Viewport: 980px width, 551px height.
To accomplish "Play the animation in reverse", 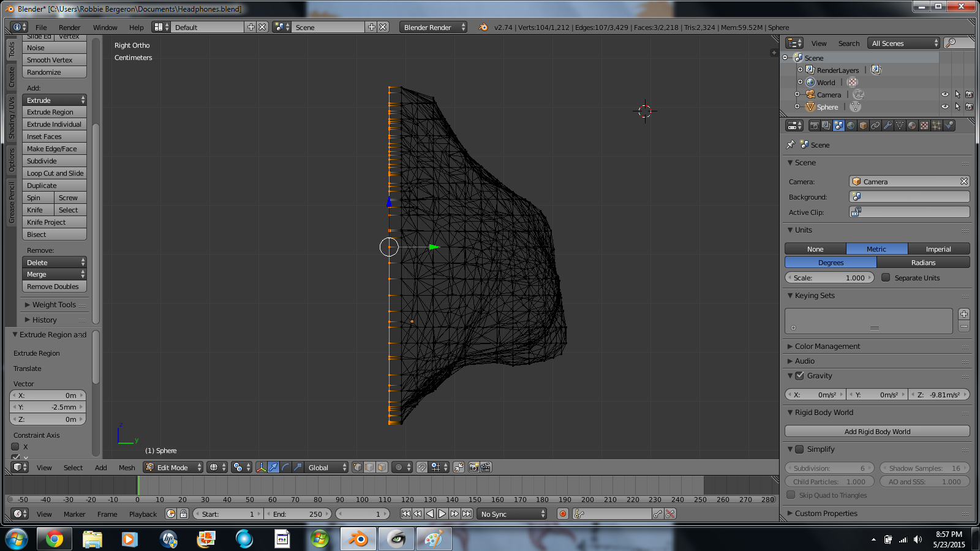I will click(x=430, y=514).
